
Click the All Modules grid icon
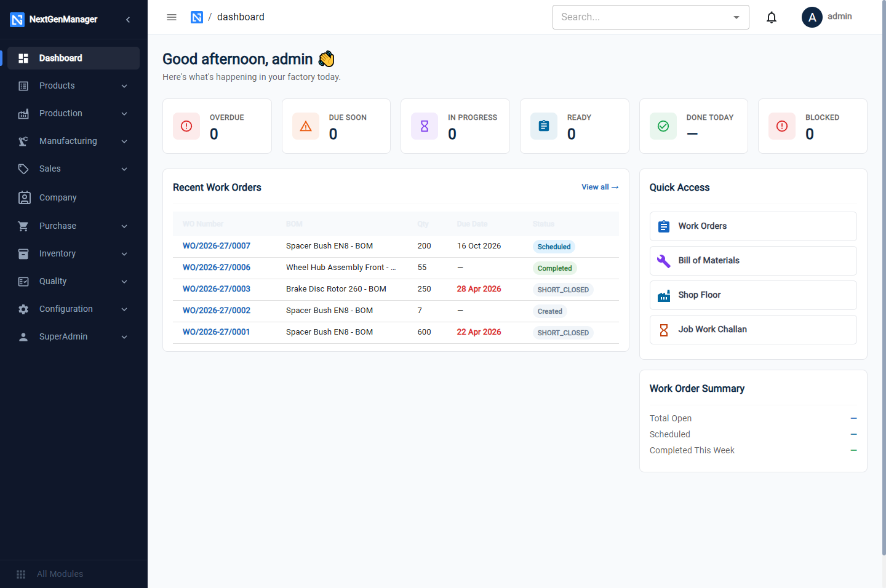point(21,574)
